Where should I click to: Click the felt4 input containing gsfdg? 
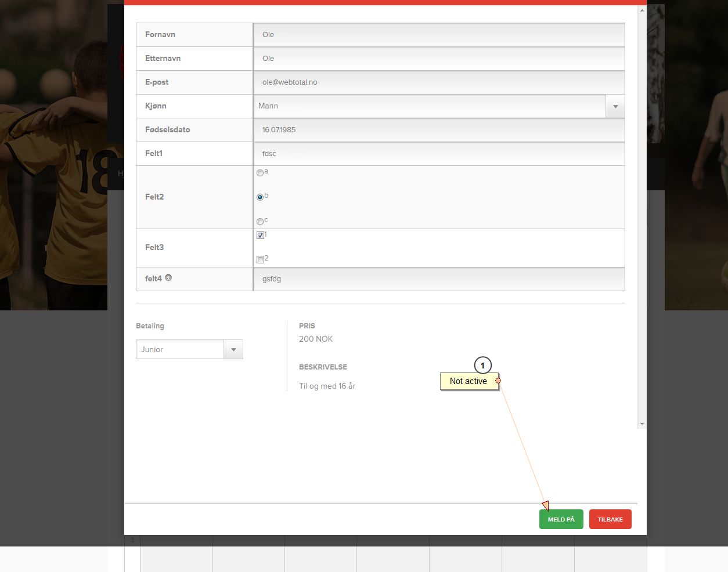(439, 279)
